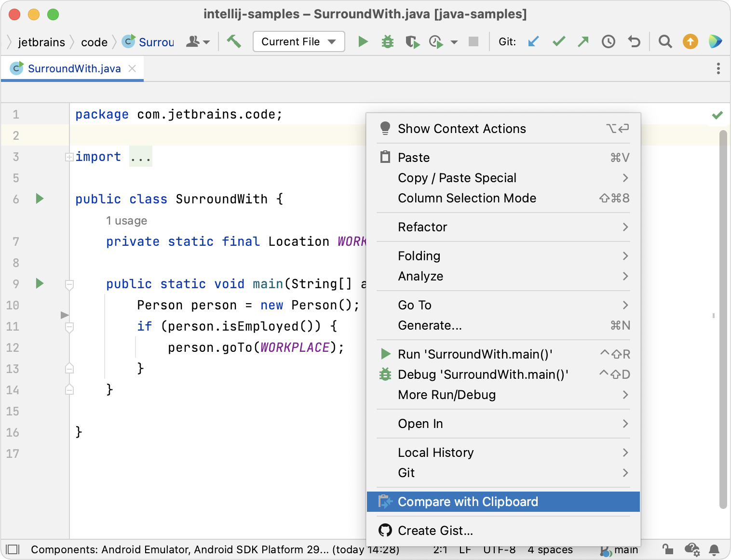Open the More Run/Debug submenu
Viewport: 731px width, 560px height.
coord(503,395)
